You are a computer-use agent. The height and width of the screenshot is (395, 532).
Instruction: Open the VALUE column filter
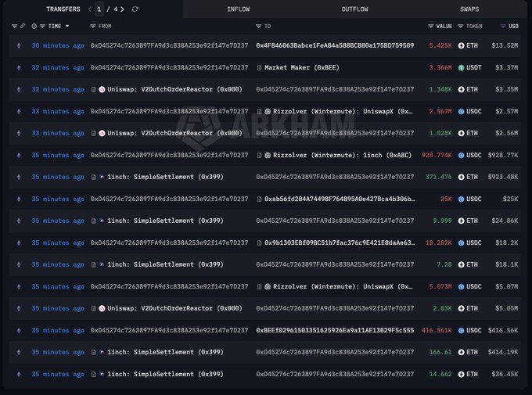[431, 26]
